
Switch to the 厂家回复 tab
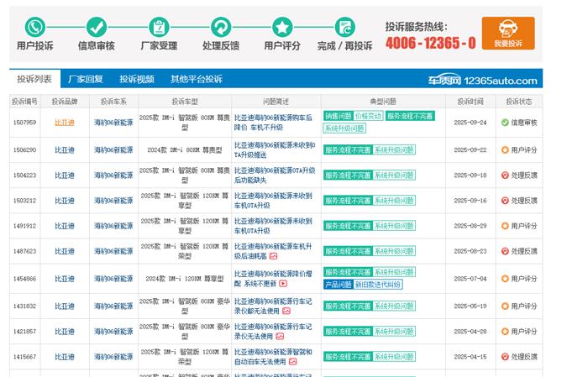click(85, 79)
